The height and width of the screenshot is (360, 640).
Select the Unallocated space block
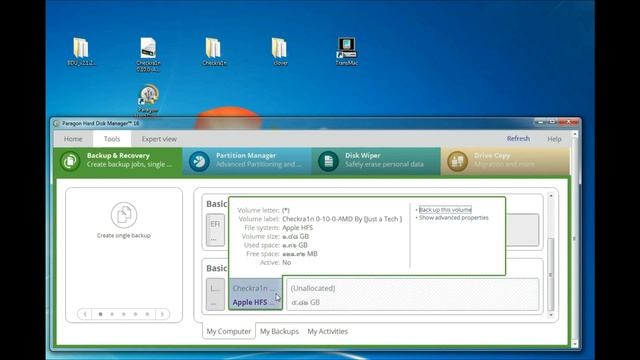click(x=413, y=295)
